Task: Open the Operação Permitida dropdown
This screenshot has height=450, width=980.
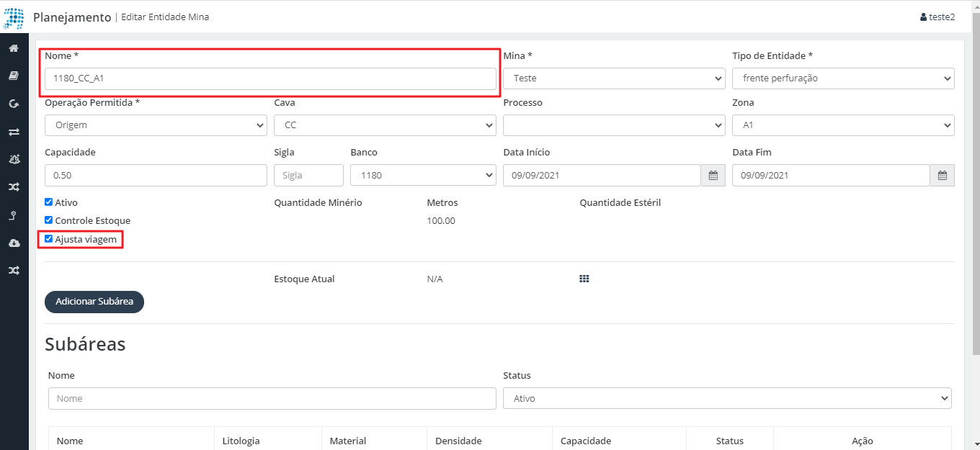Action: click(156, 125)
